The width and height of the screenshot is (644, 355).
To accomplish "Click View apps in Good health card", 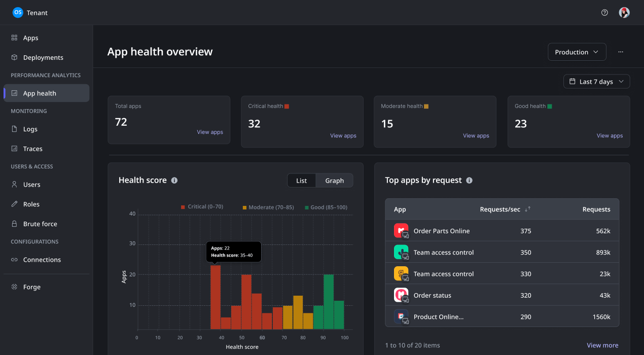I will [610, 135].
